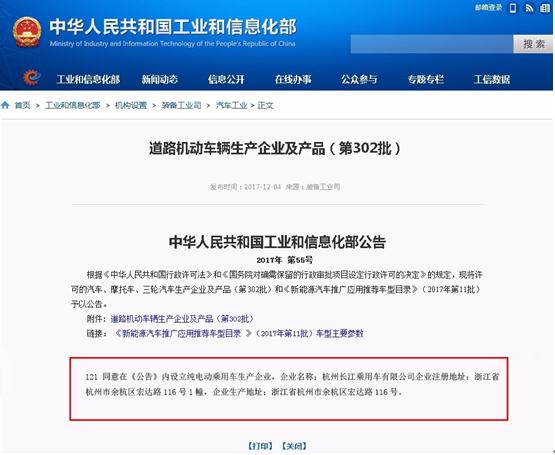
Task: Click 装备工业司 breadcrumb link
Action: [x=181, y=105]
